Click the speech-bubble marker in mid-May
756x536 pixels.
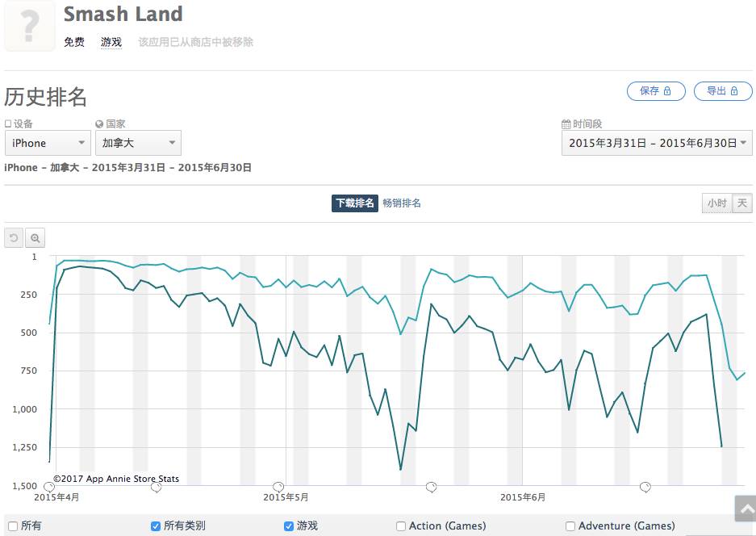tap(431, 487)
